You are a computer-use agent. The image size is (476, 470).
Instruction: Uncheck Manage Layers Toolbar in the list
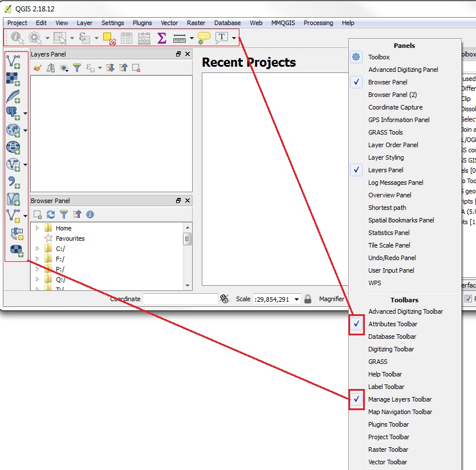[356, 399]
